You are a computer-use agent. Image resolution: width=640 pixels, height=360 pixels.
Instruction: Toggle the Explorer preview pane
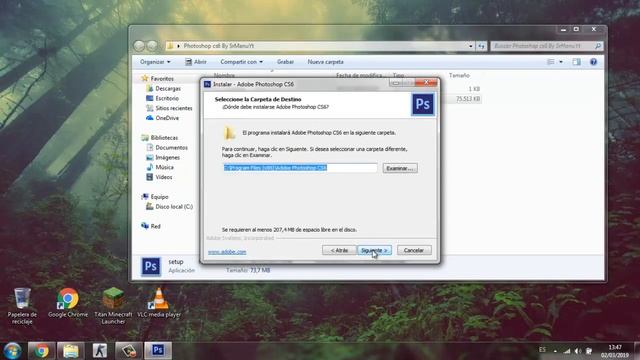576,62
